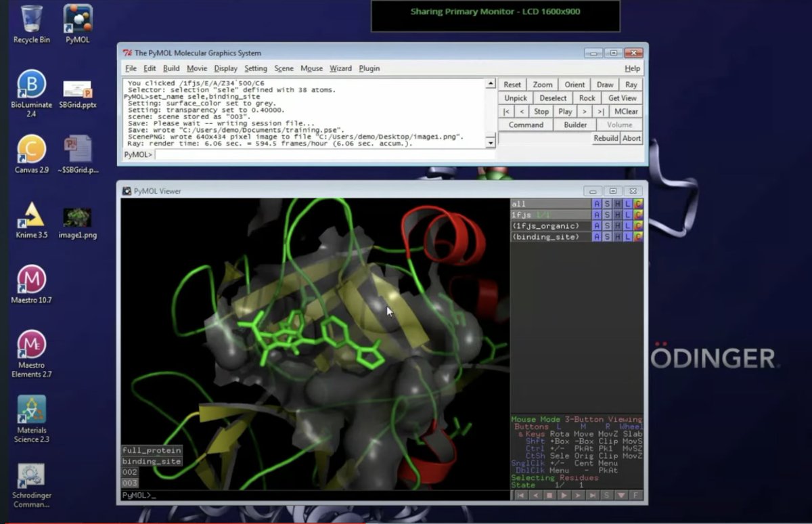Open the Color (C) menu for all
Viewport: 812px width, 524px height.
[638, 204]
